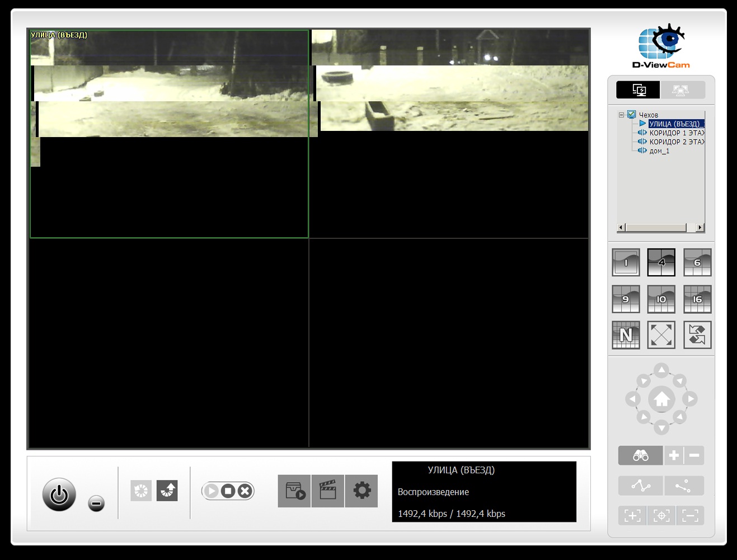Stop the stream with stop button

click(228, 491)
